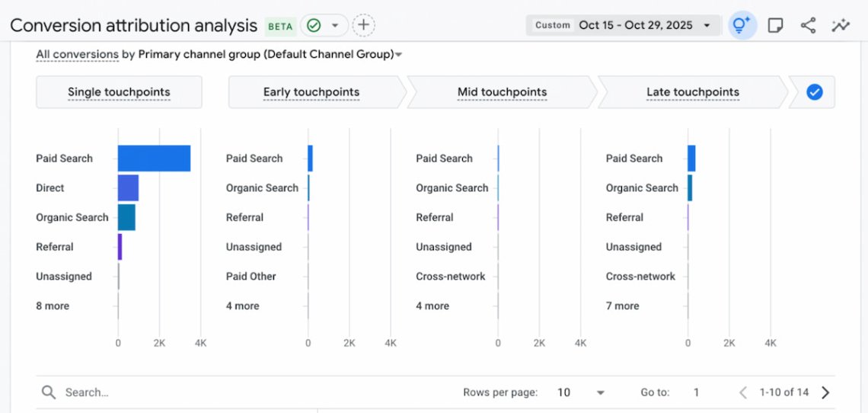Click '4 more' under Mid touchpoints

(x=432, y=306)
